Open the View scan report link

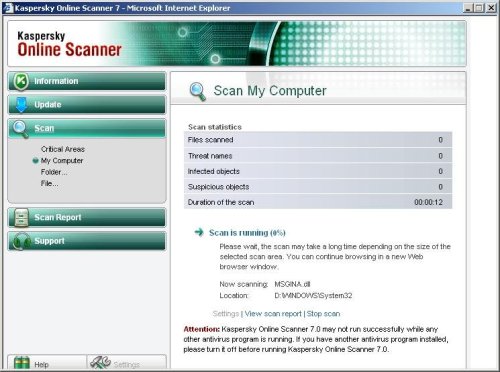tap(273, 314)
